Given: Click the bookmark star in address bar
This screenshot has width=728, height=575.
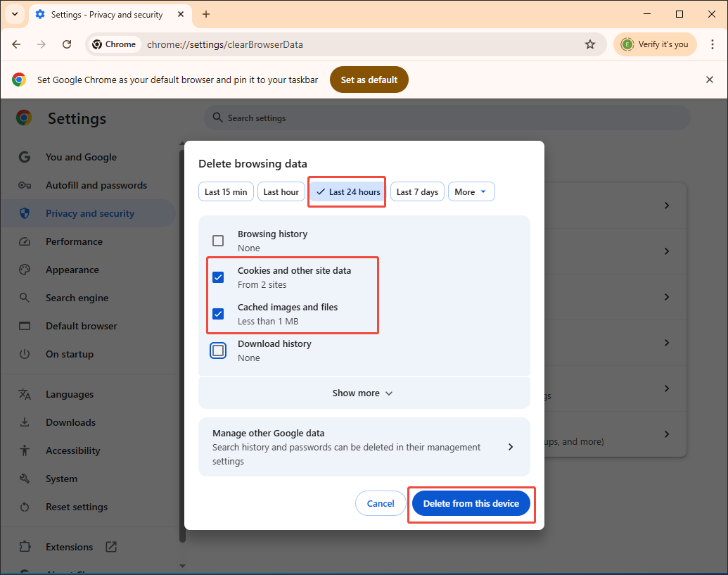Looking at the screenshot, I should (590, 44).
